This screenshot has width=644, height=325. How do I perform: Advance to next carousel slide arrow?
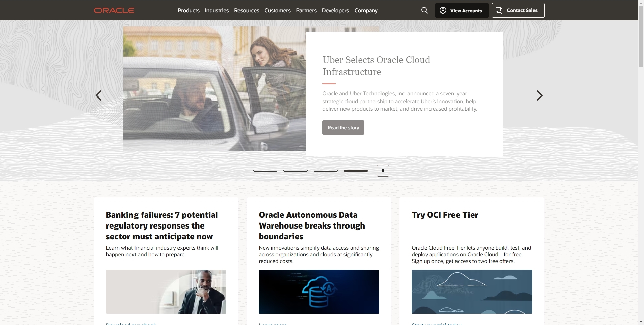coord(539,95)
